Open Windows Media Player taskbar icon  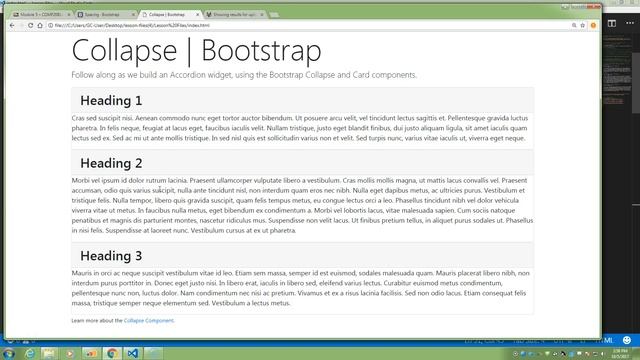click(x=70, y=353)
